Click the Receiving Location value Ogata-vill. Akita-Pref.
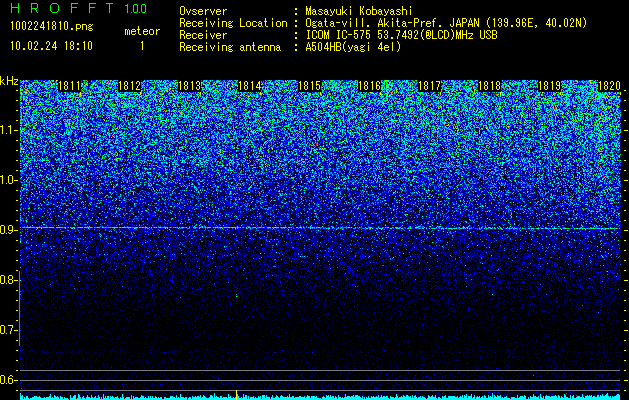Screen dimensions: 629x400 click(x=374, y=23)
